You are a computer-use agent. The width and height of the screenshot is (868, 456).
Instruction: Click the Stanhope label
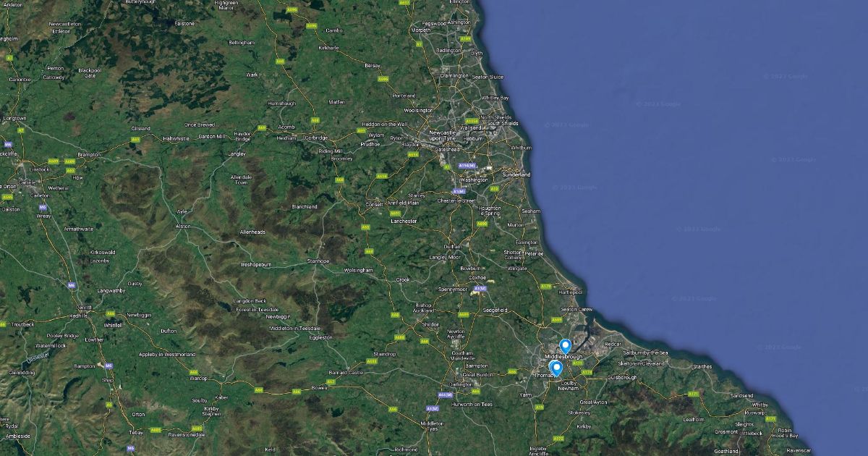point(318,261)
